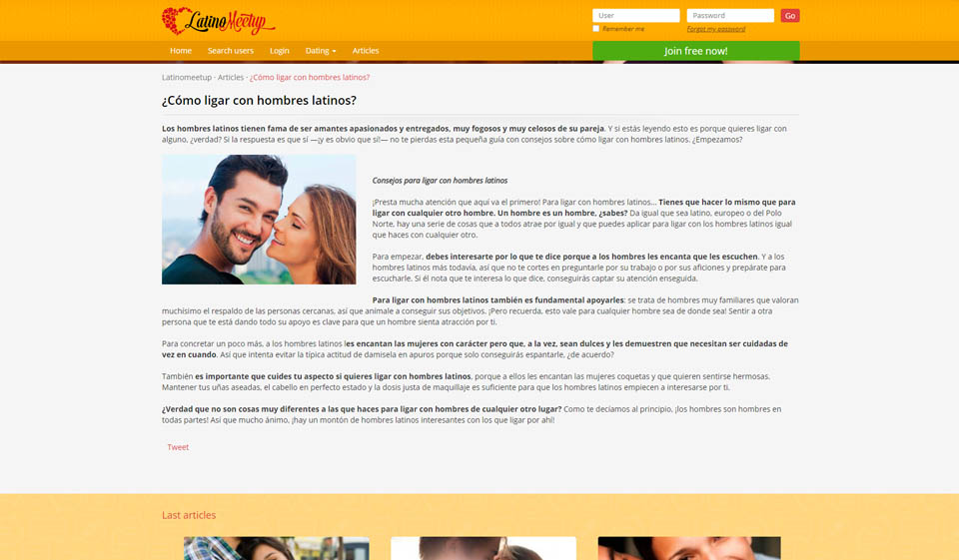The width and height of the screenshot is (959, 560).
Task: Open the Home menu item
Action: pos(181,51)
